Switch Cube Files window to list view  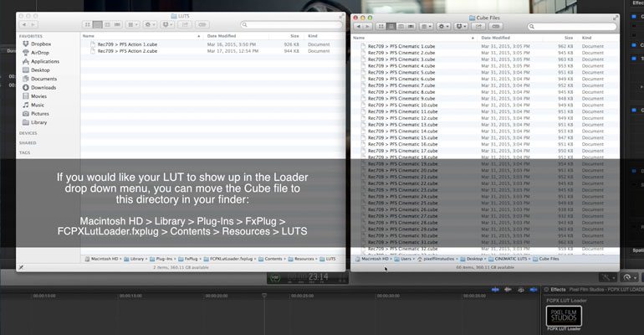(x=391, y=26)
